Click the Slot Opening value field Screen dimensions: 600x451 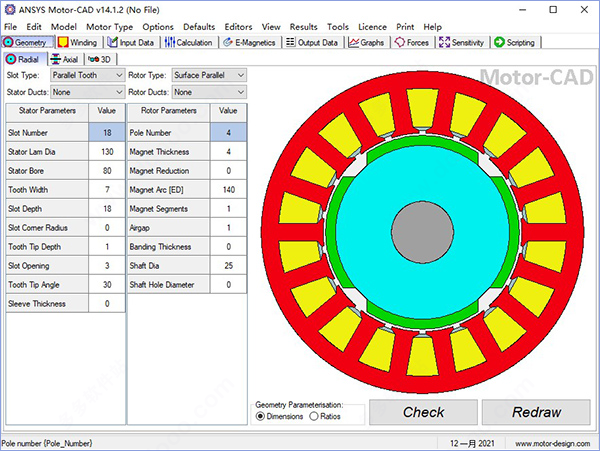[x=107, y=265]
